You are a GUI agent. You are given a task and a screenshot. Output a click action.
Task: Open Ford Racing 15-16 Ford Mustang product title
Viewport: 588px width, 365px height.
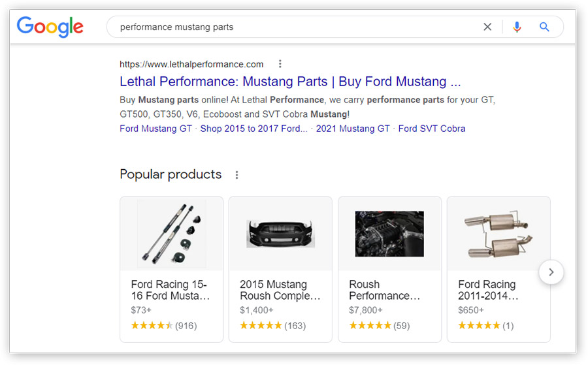tap(171, 290)
